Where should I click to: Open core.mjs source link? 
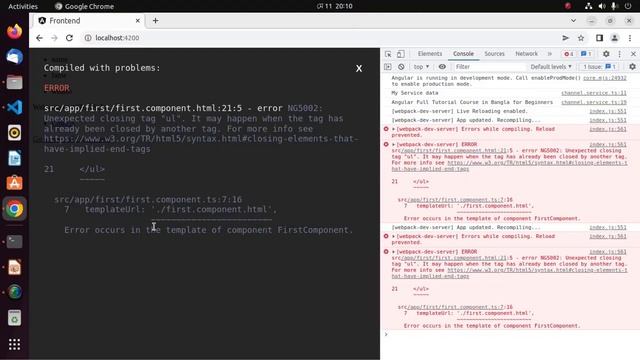604,78
